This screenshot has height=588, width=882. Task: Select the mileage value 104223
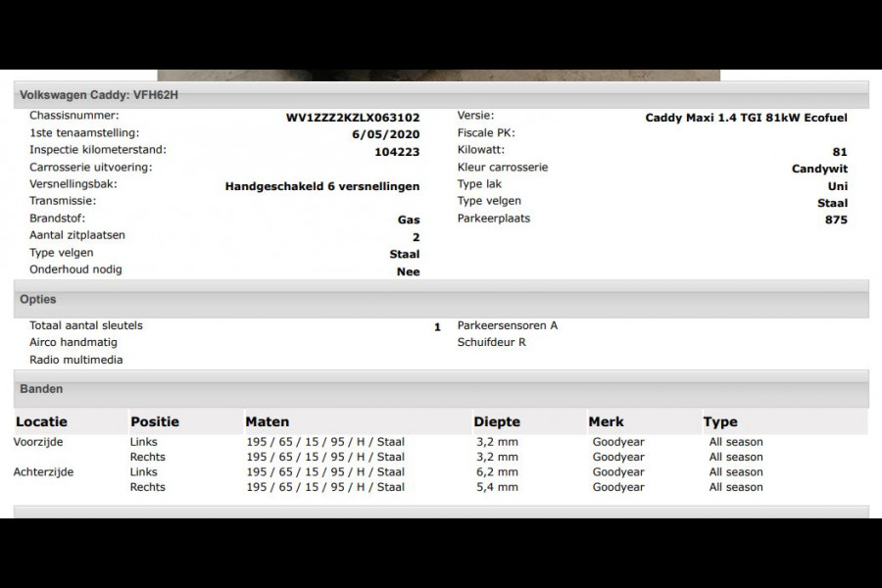coord(397,153)
